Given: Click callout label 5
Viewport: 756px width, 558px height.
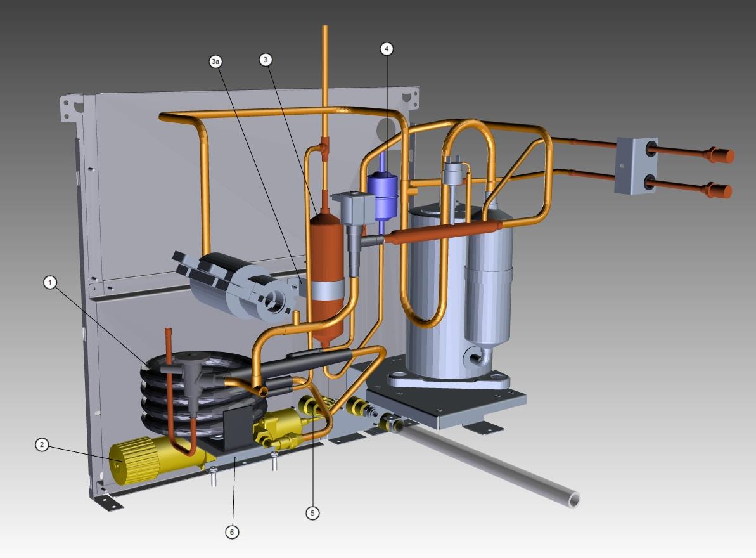Looking at the screenshot, I should tap(312, 513).
